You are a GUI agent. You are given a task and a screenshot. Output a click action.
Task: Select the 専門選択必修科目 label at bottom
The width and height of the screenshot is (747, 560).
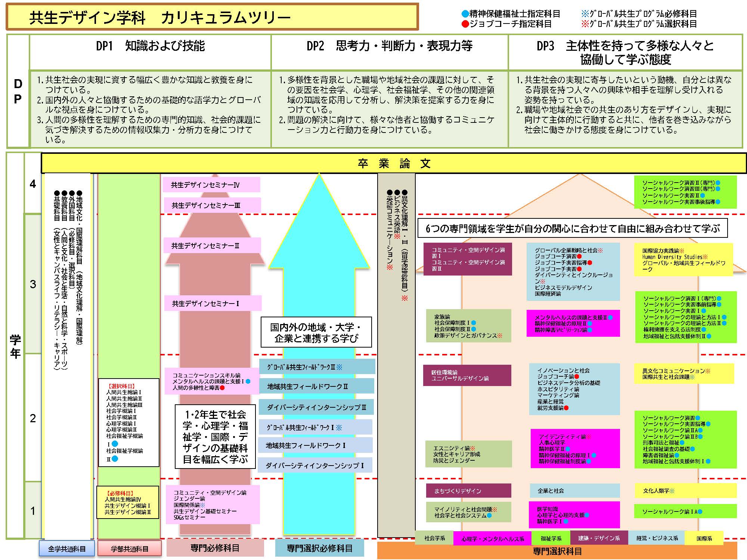pyautogui.click(x=319, y=548)
